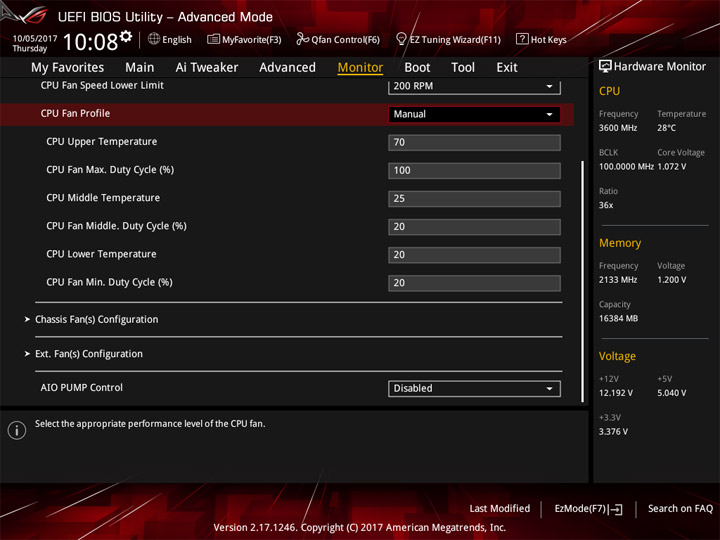Screen dimensions: 720x540
Task: Click the help text about CPU fan
Action: click(x=150, y=423)
